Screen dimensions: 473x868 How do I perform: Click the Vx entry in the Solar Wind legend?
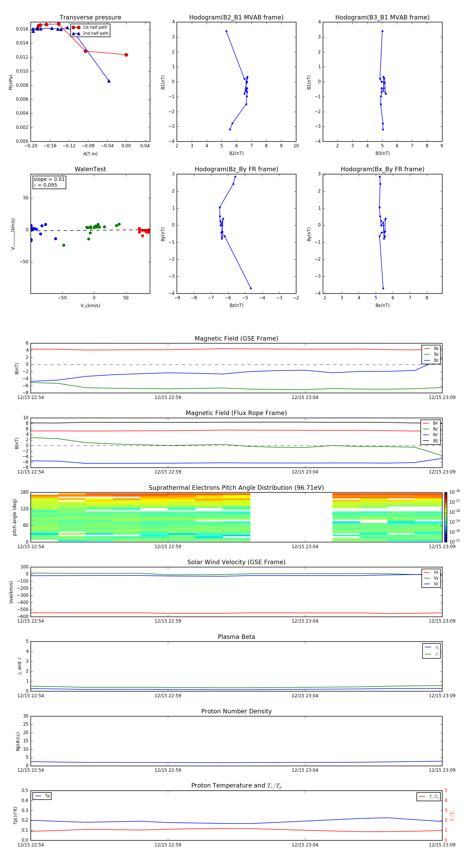pos(431,572)
